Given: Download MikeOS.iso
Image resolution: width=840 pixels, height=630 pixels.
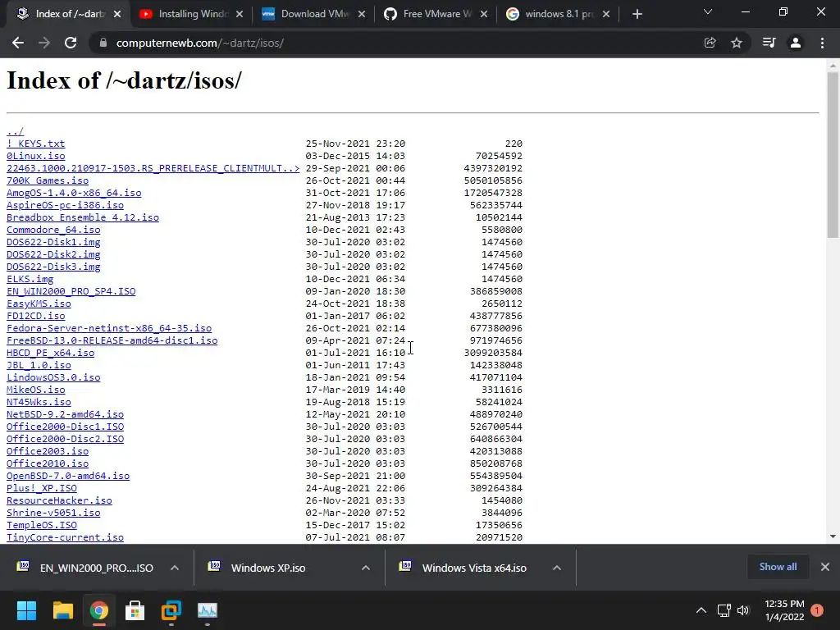Looking at the screenshot, I should click(36, 390).
